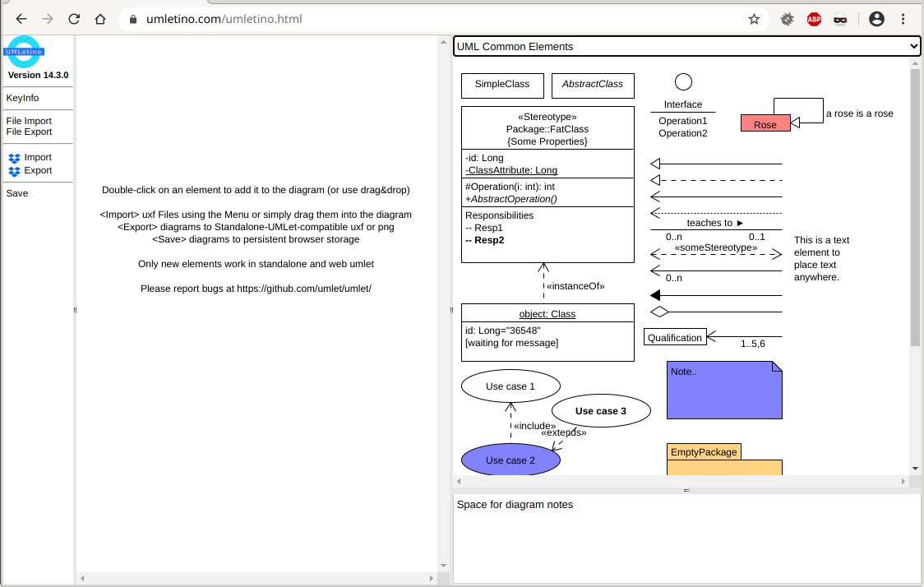This screenshot has width=924, height=587.
Task: Open the browser three-dot menu
Action: pyautogui.click(x=903, y=19)
